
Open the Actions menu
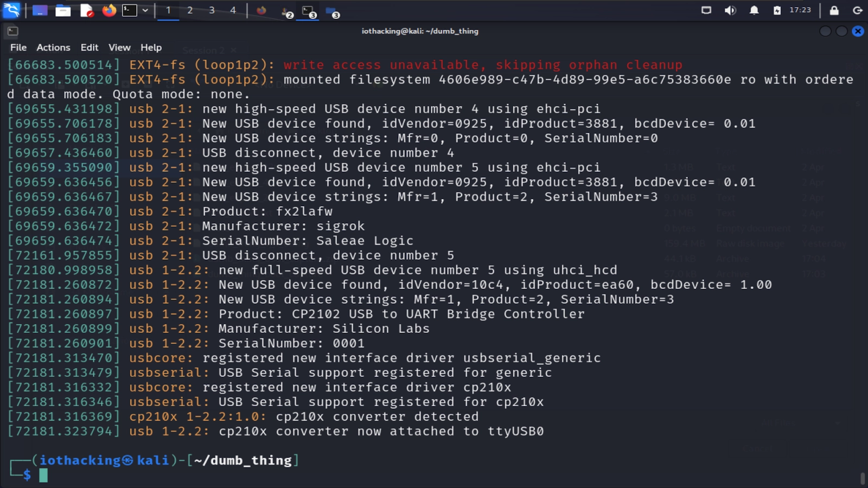53,48
